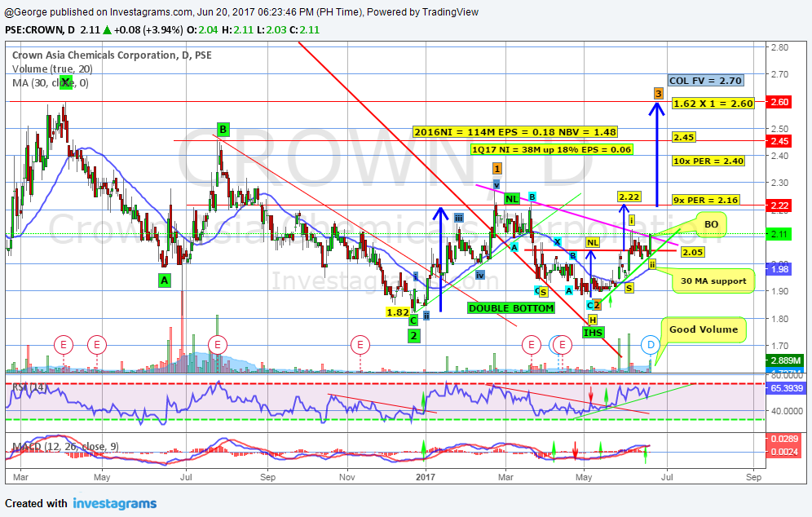The image size is (812, 517).
Task: Click the green B wave label on chart
Action: (x=223, y=129)
